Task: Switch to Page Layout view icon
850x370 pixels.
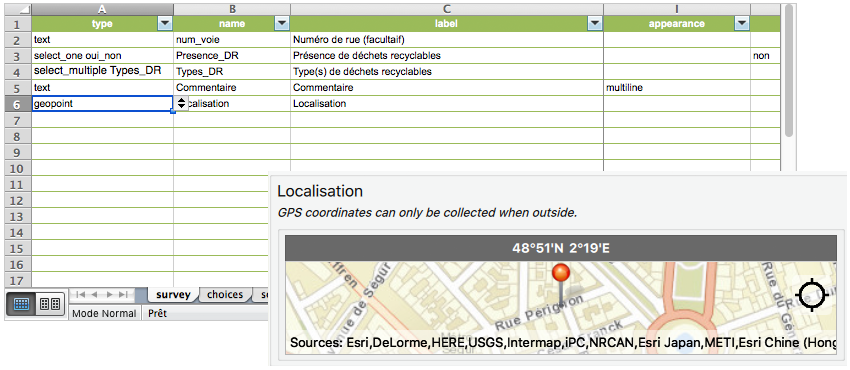Action: (x=50, y=304)
